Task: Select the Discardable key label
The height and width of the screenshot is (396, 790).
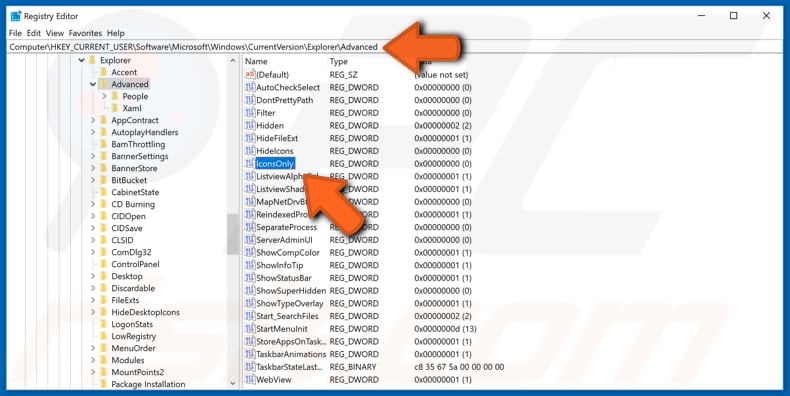Action: coord(133,289)
